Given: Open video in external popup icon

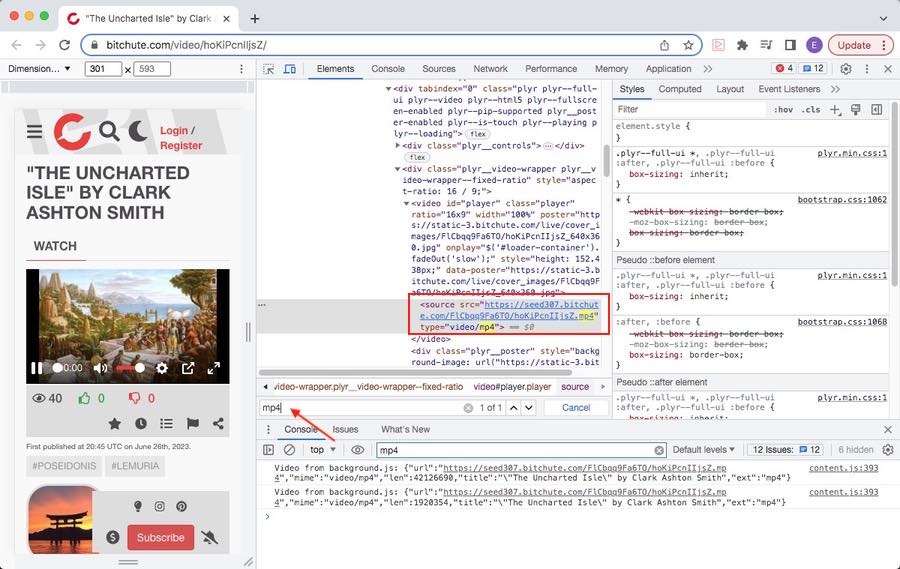Looking at the screenshot, I should (188, 368).
